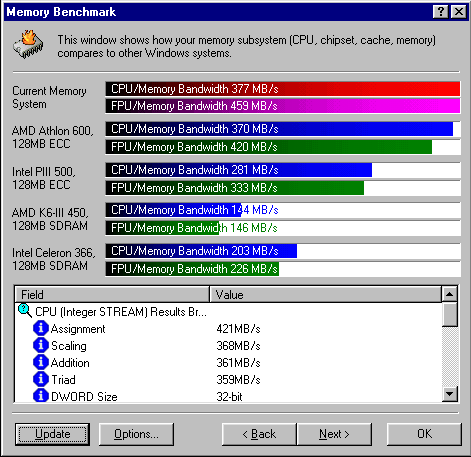Click the magenta FPU/Memory Bandwidth 459 MB/s bar
This screenshot has height=457, width=471.
point(283,106)
